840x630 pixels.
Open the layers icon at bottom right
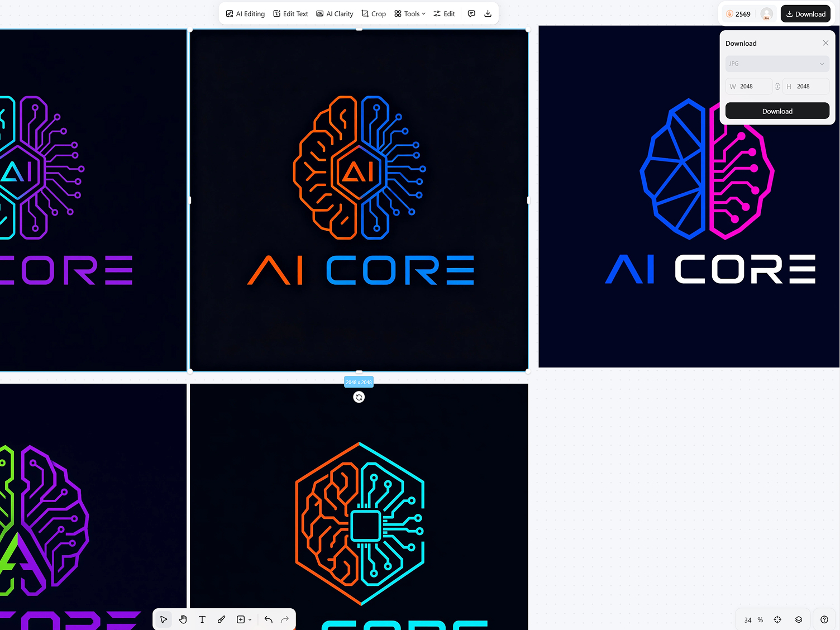[799, 619]
